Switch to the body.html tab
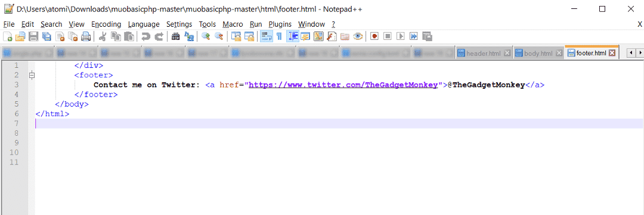This screenshot has height=215, width=644. coord(538,54)
